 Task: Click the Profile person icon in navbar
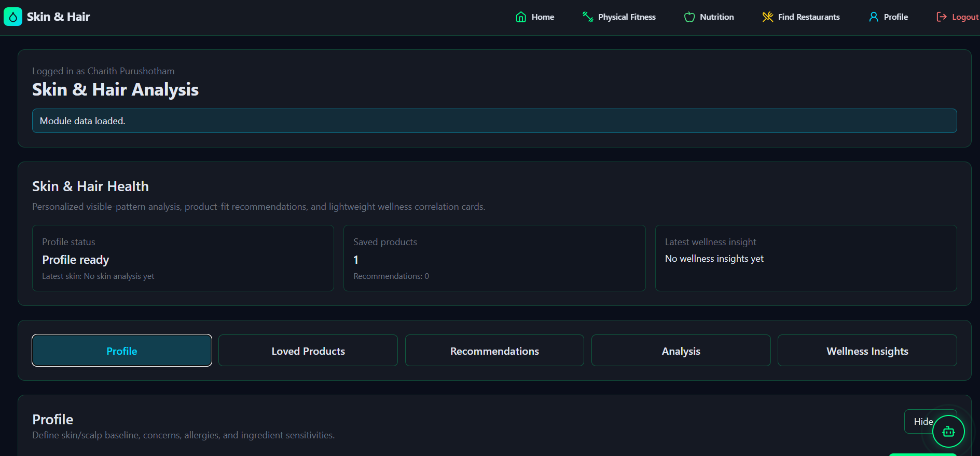[x=874, y=17]
